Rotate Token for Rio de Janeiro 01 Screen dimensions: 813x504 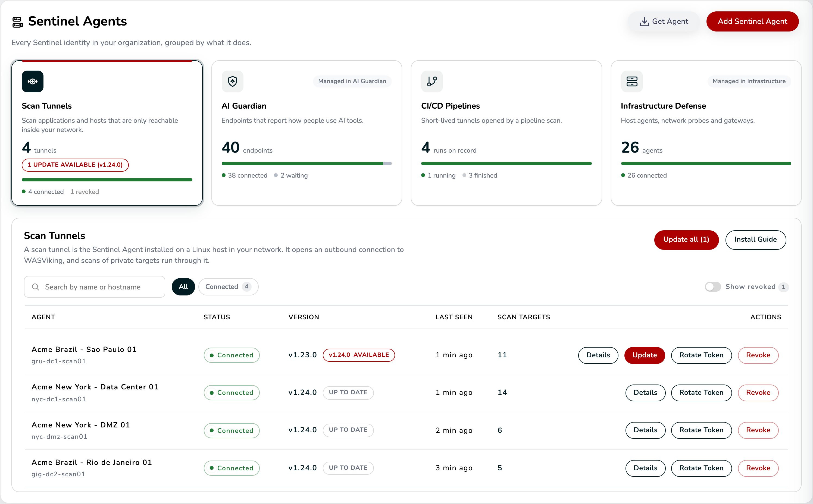(x=701, y=468)
